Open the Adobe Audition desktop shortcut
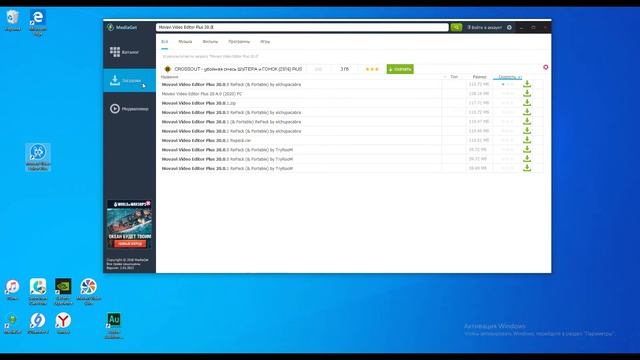Image resolution: width=640 pixels, height=360 pixels. point(113,325)
